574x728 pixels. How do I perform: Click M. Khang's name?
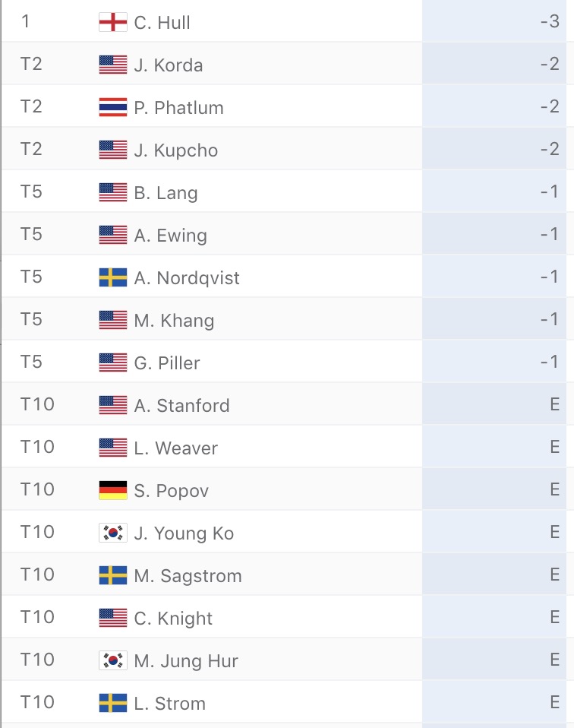tap(174, 321)
